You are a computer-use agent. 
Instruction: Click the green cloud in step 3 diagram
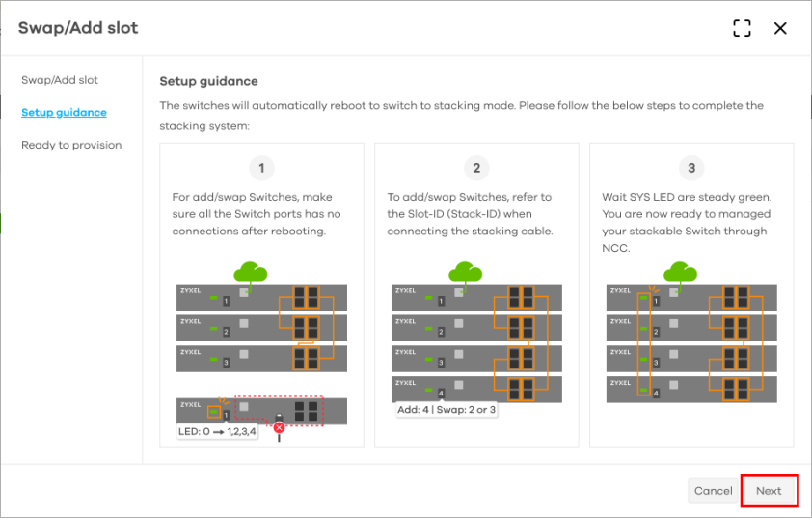click(x=680, y=272)
